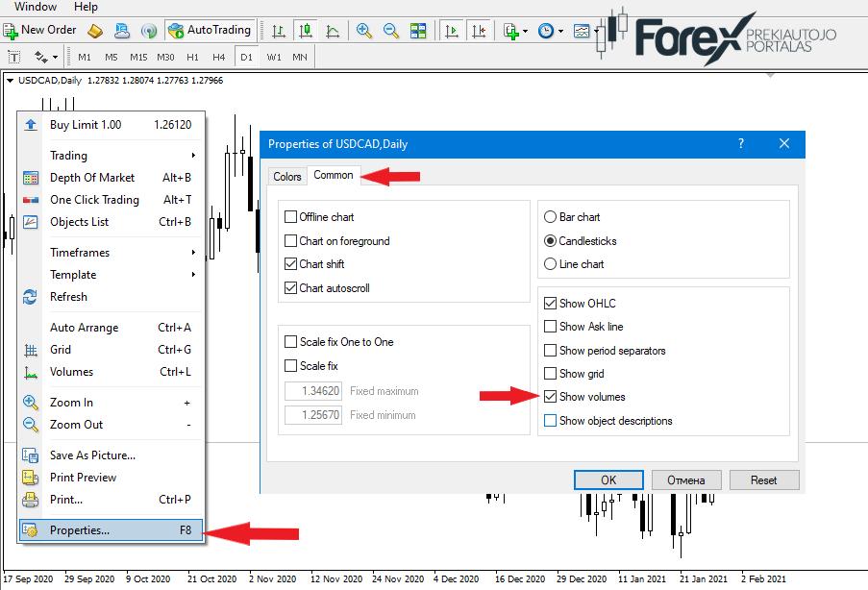Viewport: 868px width, 590px height.
Task: Select the candlestick chart toolbar icon
Action: [305, 31]
